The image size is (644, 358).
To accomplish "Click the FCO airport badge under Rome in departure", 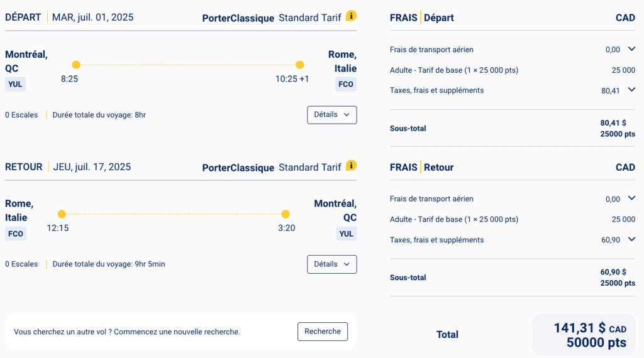I will click(346, 84).
